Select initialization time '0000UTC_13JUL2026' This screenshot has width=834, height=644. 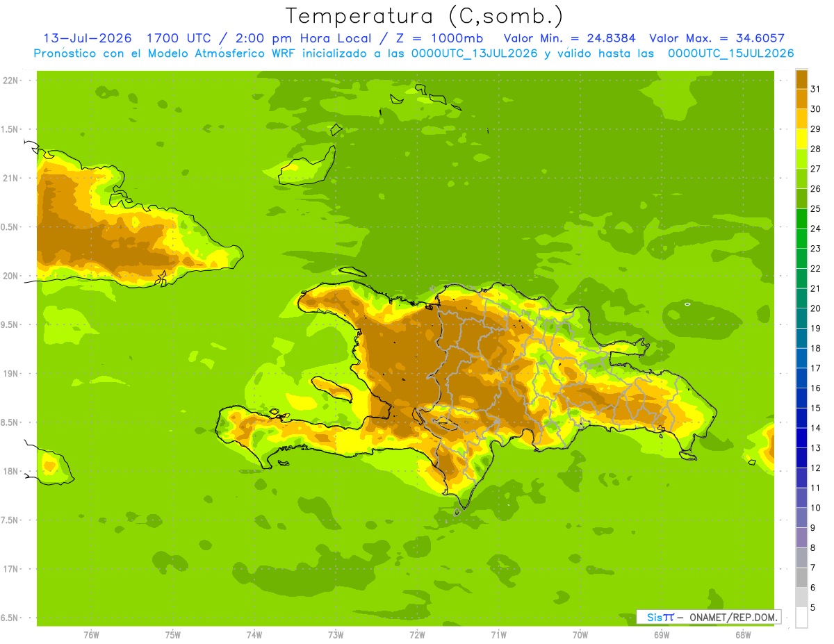[x=474, y=53]
